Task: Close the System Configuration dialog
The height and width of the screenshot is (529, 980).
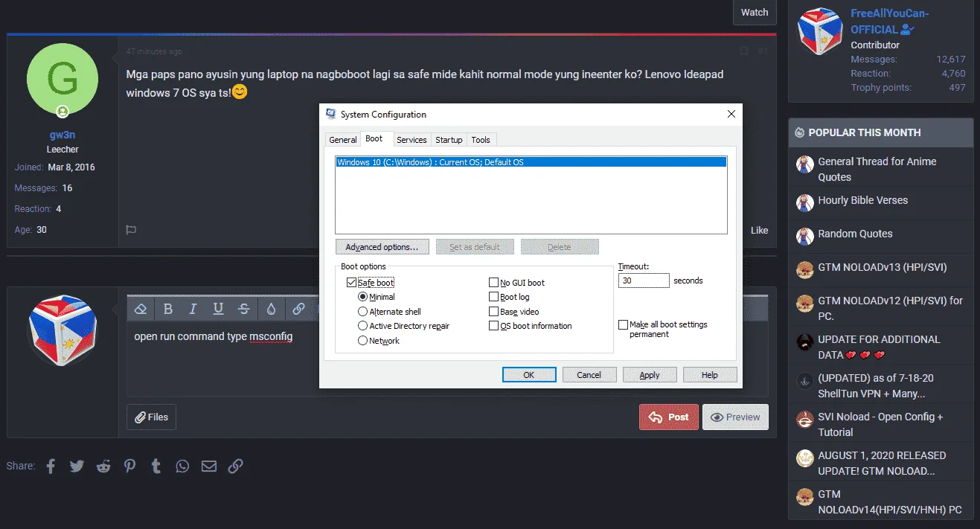Action: (x=731, y=114)
